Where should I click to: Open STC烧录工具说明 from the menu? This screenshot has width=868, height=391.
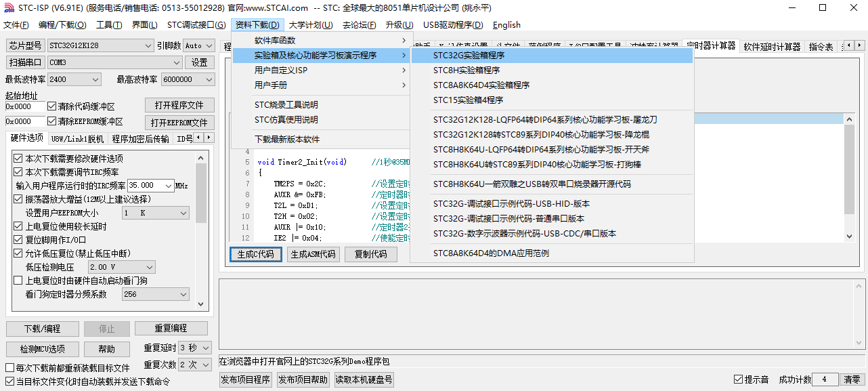321,105
